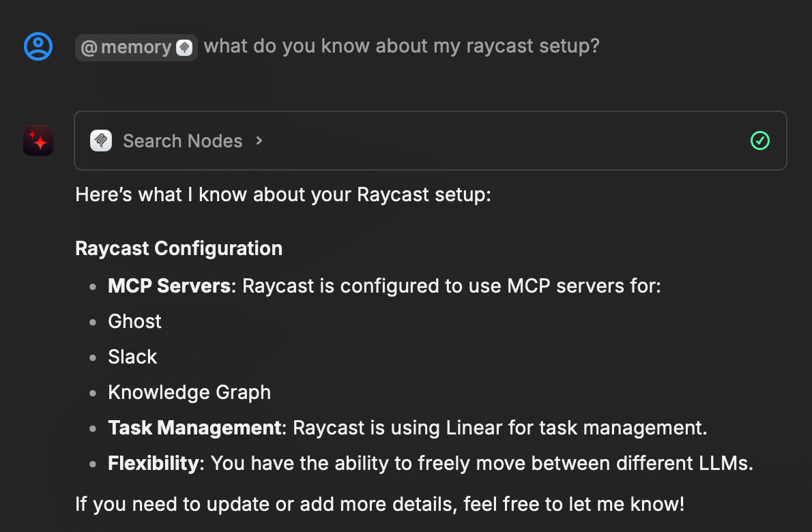This screenshot has width=812, height=532.
Task: Click the user profile avatar icon
Action: (x=38, y=46)
